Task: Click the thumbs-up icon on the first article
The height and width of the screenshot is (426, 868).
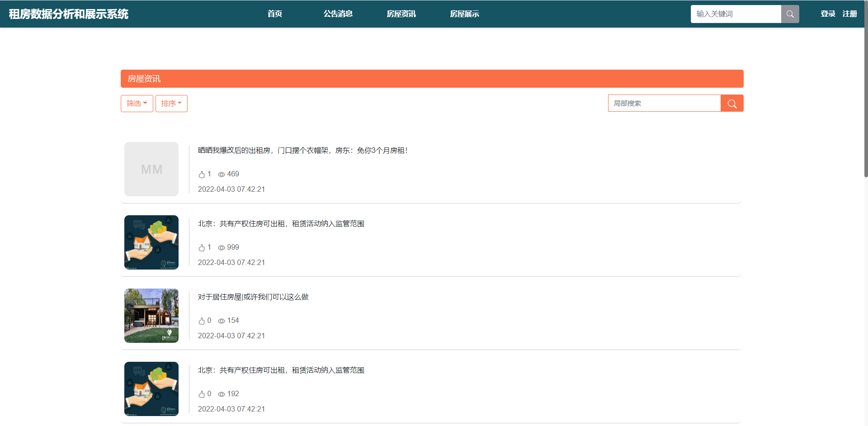Action: (x=202, y=174)
